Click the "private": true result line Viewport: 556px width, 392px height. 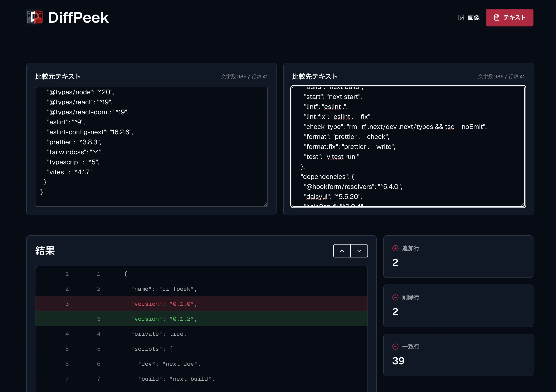[201, 334]
